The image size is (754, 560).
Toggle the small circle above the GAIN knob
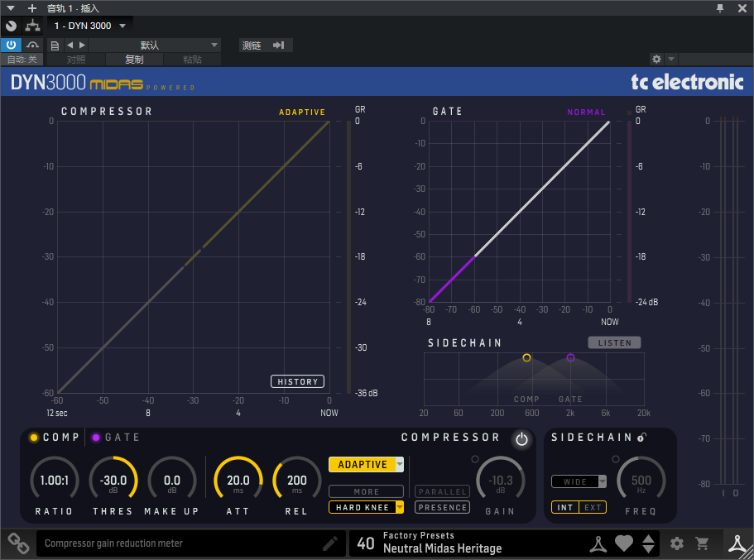point(474,459)
